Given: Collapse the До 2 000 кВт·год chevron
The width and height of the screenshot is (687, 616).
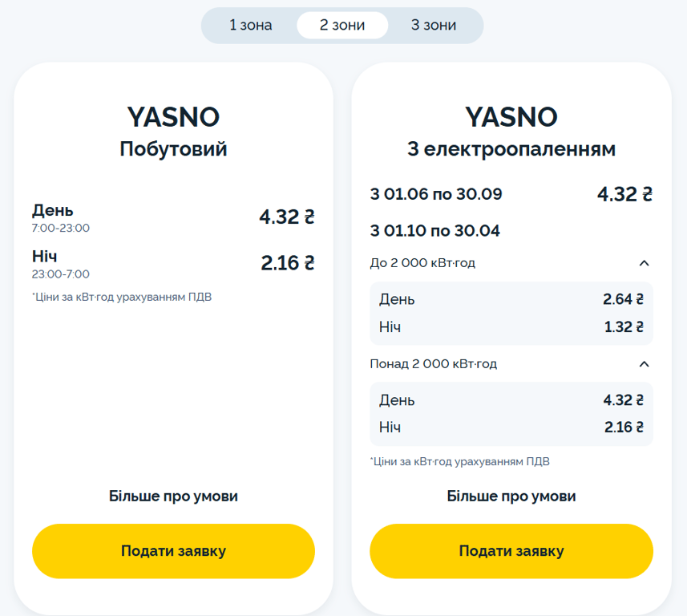Looking at the screenshot, I should (x=644, y=263).
